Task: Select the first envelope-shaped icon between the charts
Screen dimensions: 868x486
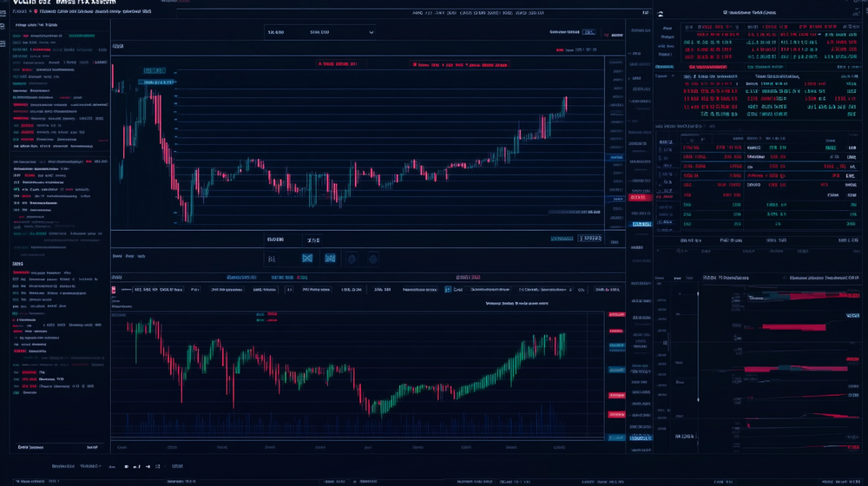Action: (x=306, y=259)
